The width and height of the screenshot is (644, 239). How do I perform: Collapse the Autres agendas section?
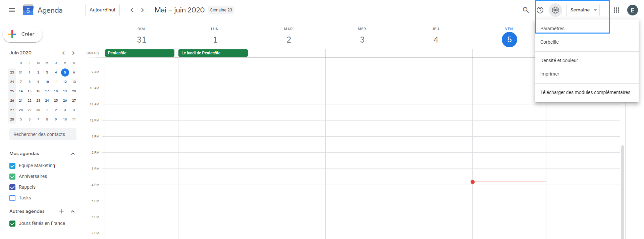(x=73, y=211)
